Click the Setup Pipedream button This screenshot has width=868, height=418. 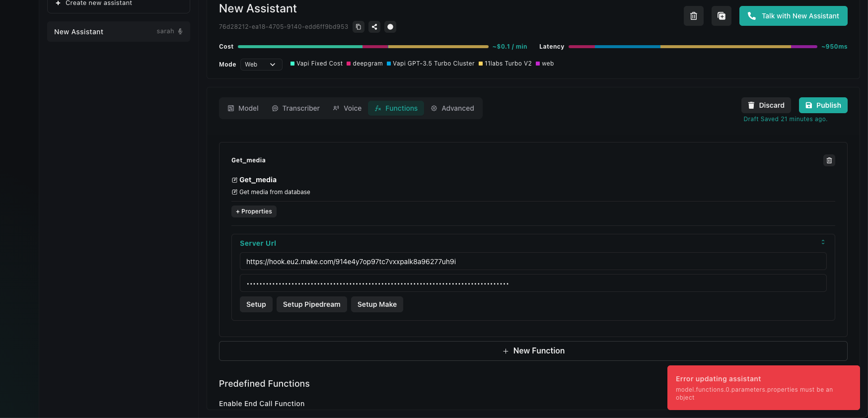[311, 304]
